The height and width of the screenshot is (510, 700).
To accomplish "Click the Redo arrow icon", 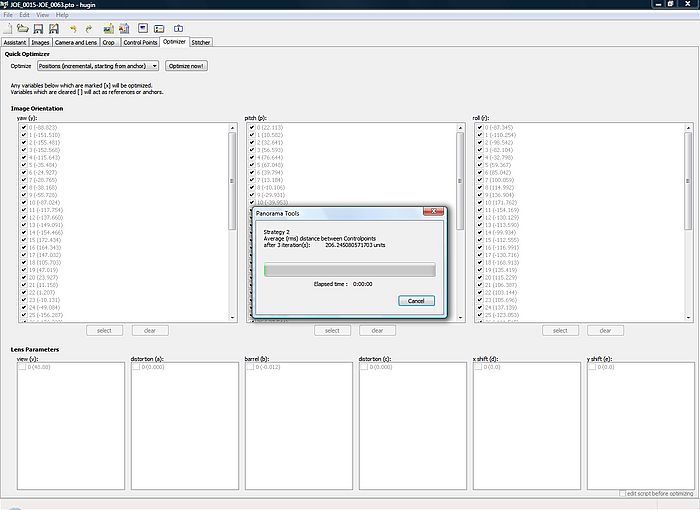I will (89, 29).
